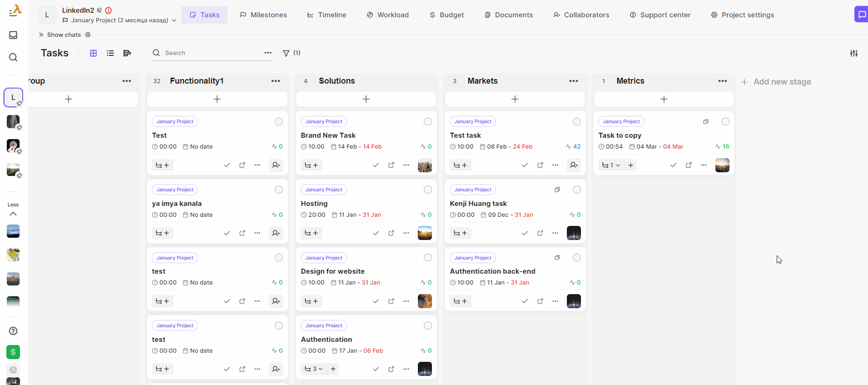Assign a user to Test task
This screenshot has width=868, height=385.
coord(574,165)
